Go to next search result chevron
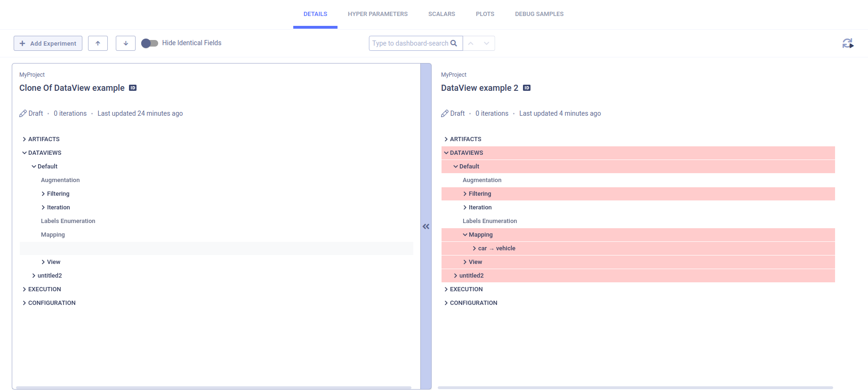Screen dimensions: 868x391 (x=487, y=43)
